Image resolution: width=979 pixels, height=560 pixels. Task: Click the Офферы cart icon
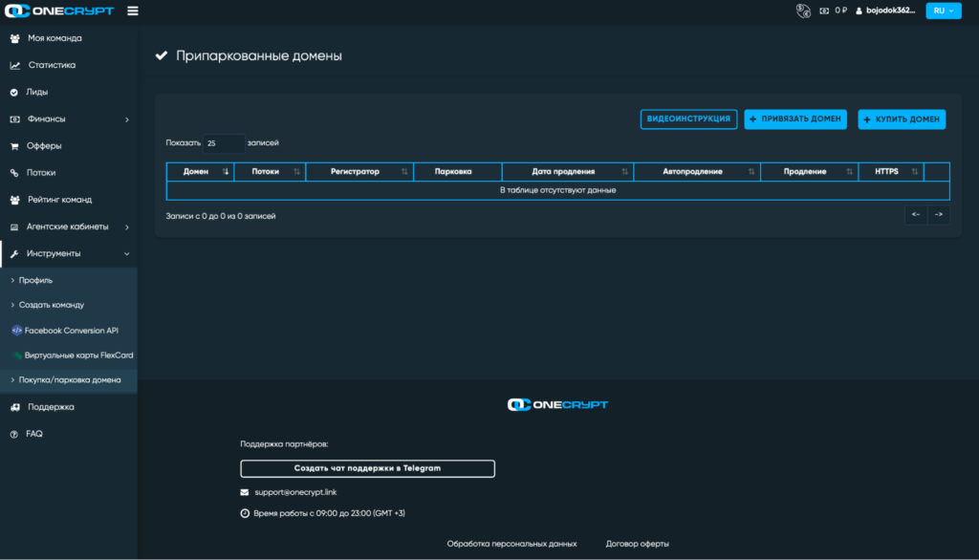[x=14, y=146]
